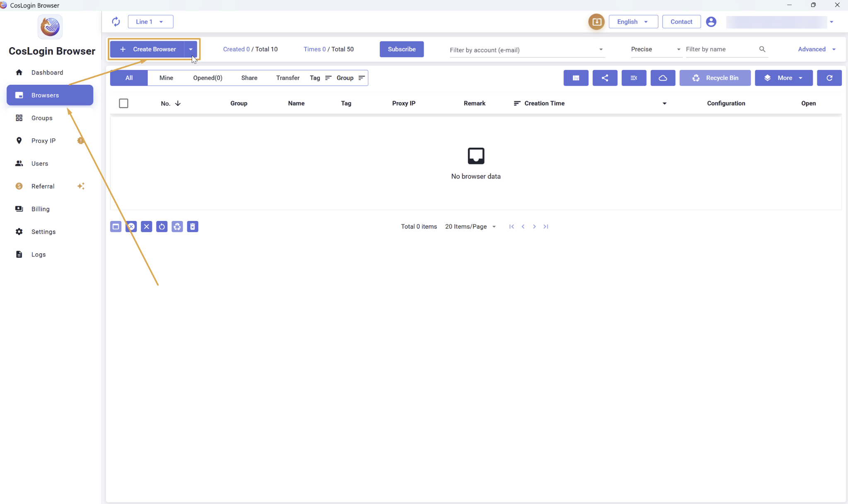
Task: Switch to the Mine tab
Action: [x=166, y=78]
